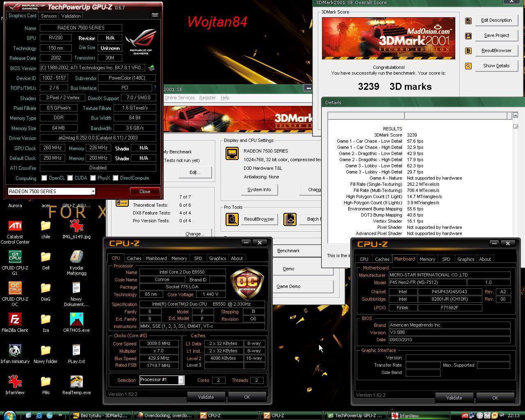The height and width of the screenshot is (420, 525).
Task: Enable the CUDA checkbox in GPU-Z
Action: 70,178
